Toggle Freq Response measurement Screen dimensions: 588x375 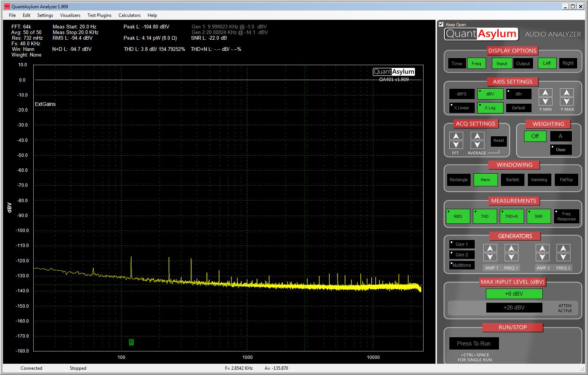click(x=566, y=216)
